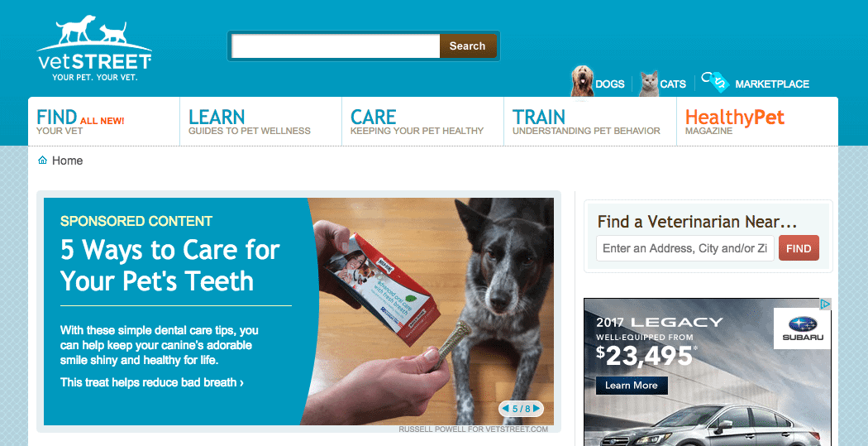
Task: Open the TRAIN pet behavior menu
Action: pyautogui.click(x=590, y=122)
